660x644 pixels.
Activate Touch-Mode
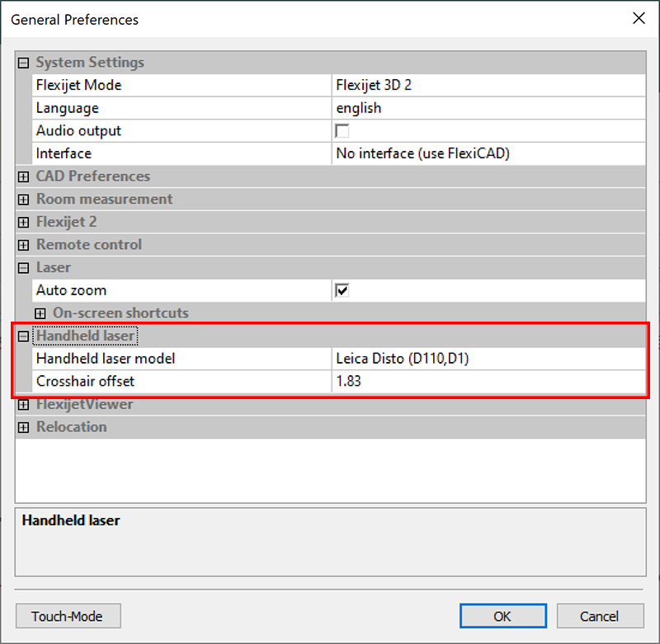point(68,616)
